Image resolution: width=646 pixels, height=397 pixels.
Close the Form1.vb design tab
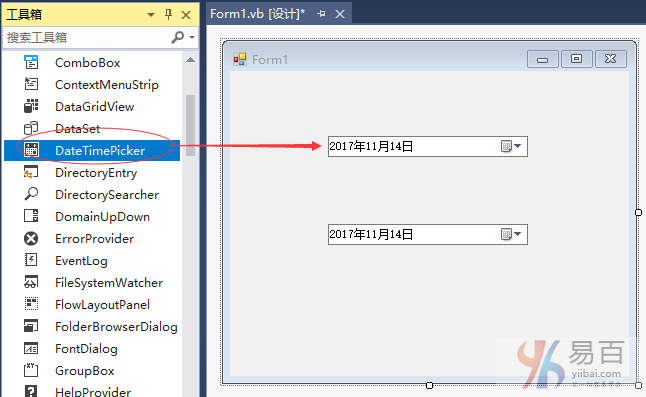[x=340, y=14]
